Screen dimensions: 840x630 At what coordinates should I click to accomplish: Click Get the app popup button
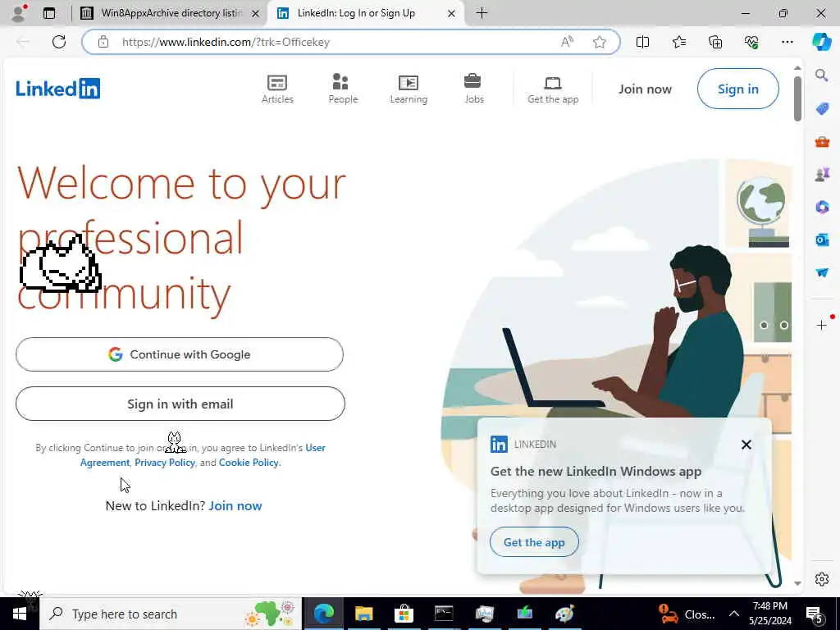(534, 542)
